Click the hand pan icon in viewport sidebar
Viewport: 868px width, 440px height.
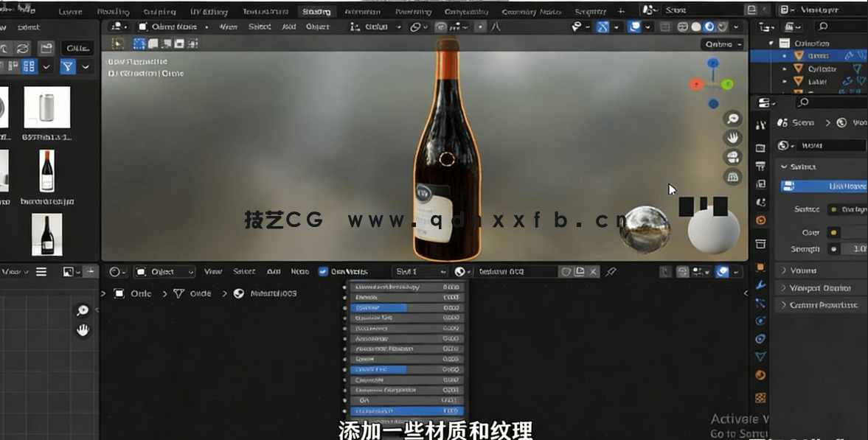pos(732,137)
